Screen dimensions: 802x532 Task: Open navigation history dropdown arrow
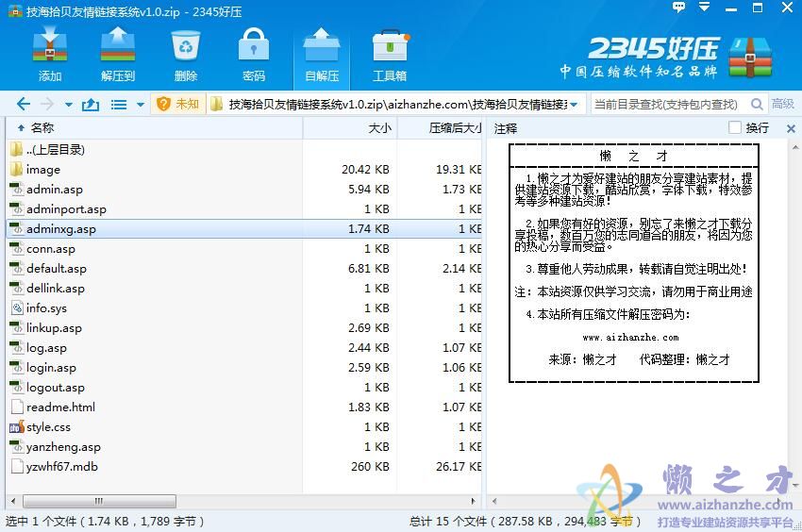[x=69, y=105]
